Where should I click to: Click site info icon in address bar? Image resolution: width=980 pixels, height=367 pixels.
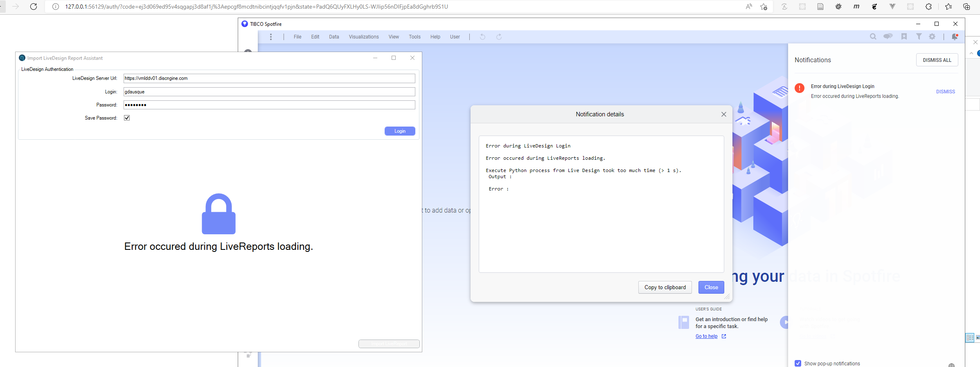pos(56,7)
